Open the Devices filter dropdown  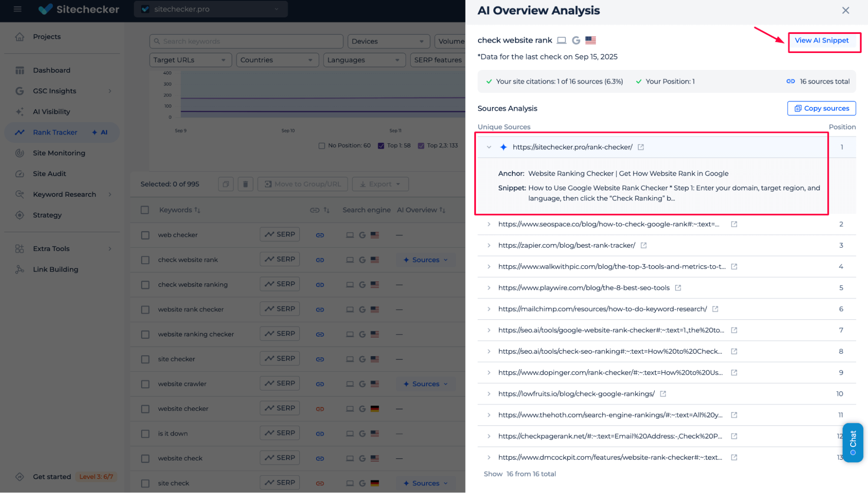coord(389,41)
